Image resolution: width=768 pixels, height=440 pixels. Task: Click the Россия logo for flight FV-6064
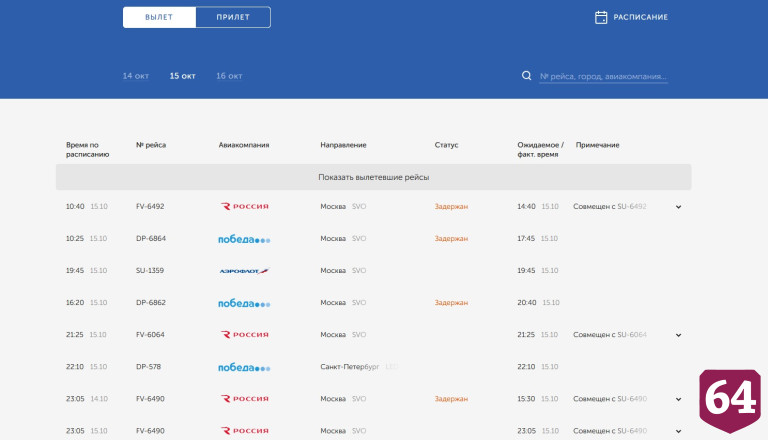click(x=244, y=335)
